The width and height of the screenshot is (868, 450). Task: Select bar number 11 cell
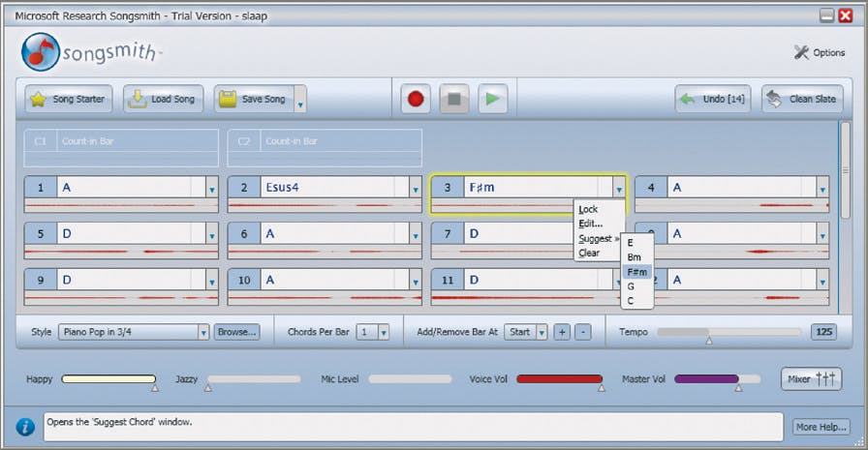448,281
